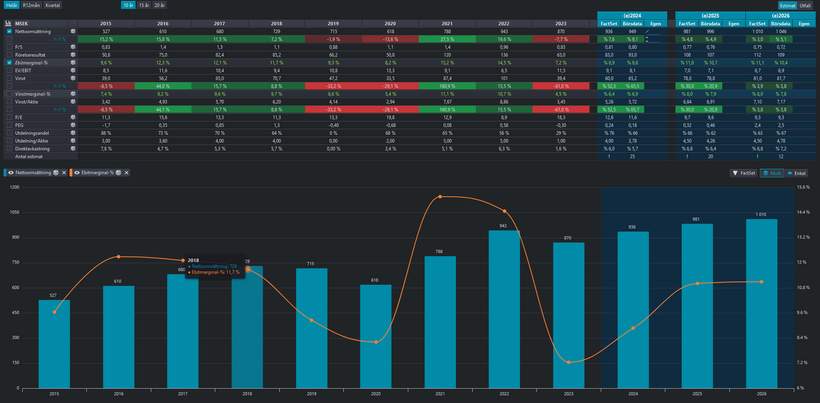Switch to the Kvartal period tab
This screenshot has height=403, width=820.
pos(52,5)
